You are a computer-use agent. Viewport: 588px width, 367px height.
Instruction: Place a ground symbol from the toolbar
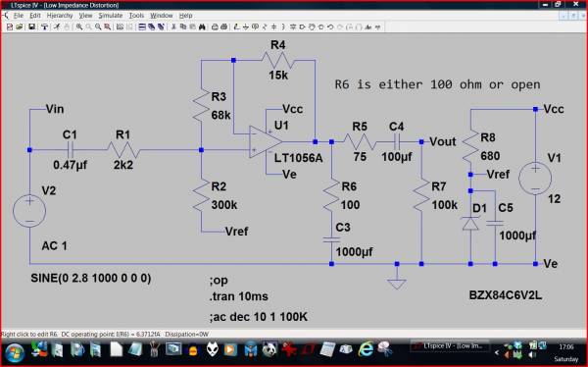246,27
